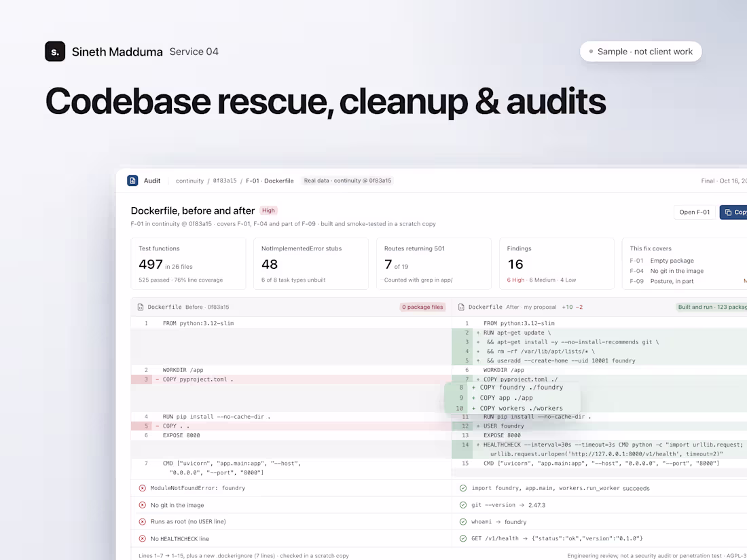Click the +10 additions count
The height and width of the screenshot is (560, 747).
coord(567,307)
